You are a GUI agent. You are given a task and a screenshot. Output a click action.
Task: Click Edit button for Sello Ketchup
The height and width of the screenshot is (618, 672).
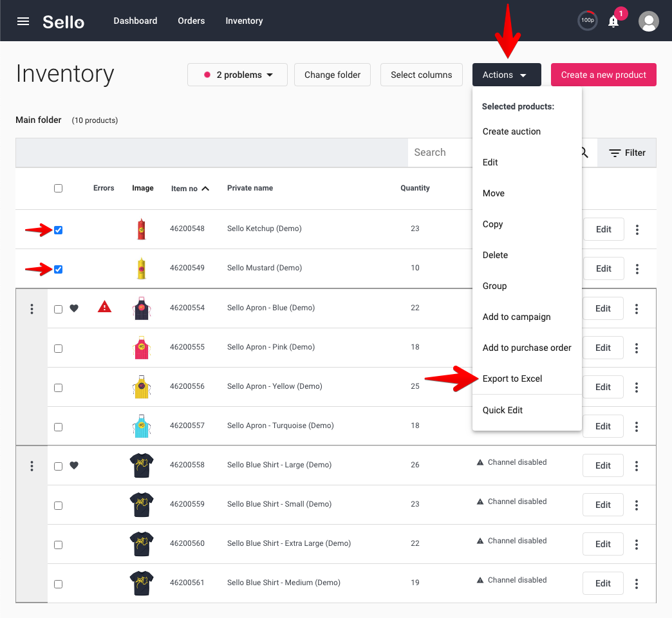603,229
